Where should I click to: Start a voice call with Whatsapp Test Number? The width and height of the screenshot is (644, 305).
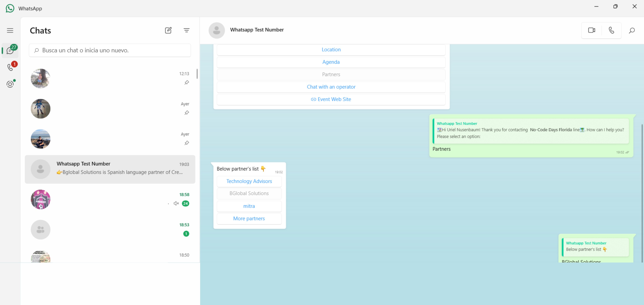click(611, 30)
